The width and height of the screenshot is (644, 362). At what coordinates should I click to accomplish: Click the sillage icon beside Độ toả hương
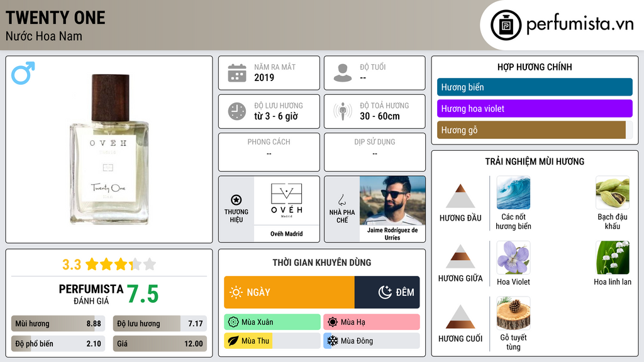[343, 111]
